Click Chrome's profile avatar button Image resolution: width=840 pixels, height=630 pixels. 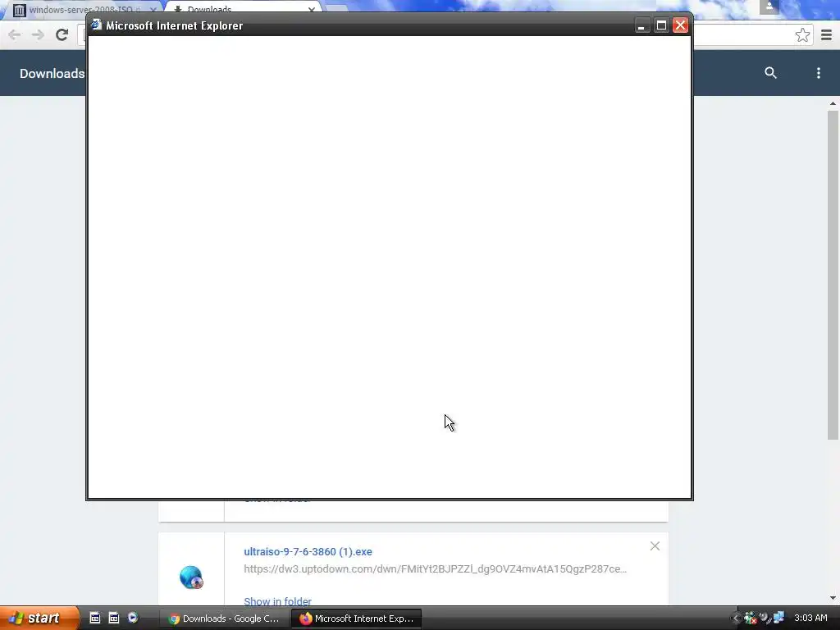(769, 7)
